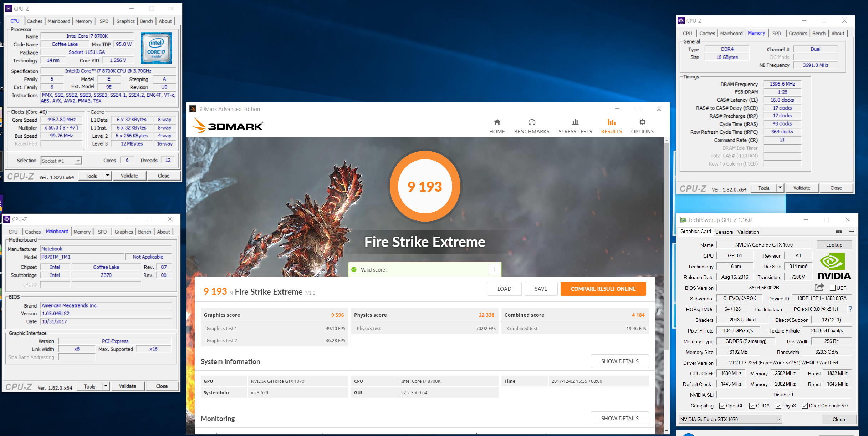Click Close in CPU-Z Mainboard window
The height and width of the screenshot is (436, 868).
point(162,386)
